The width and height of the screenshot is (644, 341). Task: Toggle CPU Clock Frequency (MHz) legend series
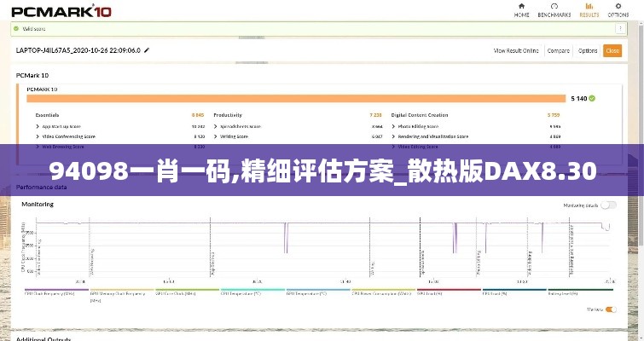56,292
